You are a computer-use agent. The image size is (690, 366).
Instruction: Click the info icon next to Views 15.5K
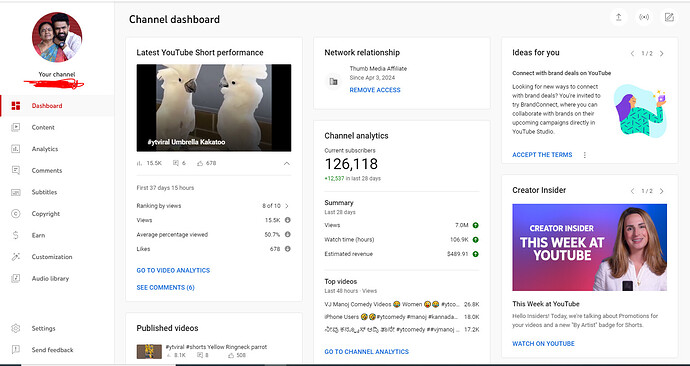tap(287, 220)
